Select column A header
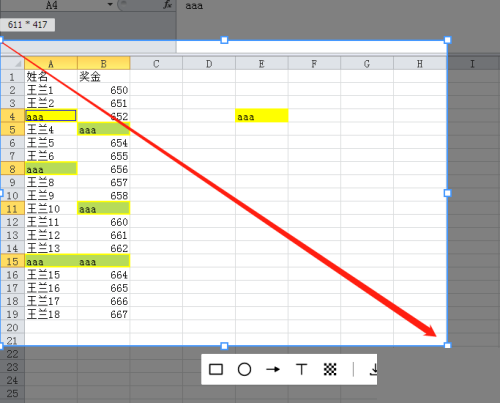Screen dimensions: 500x403 (x=51, y=63)
